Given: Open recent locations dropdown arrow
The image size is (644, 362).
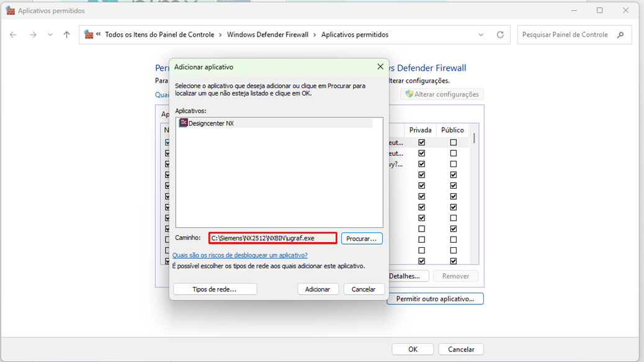Looking at the screenshot, I should click(x=50, y=35).
